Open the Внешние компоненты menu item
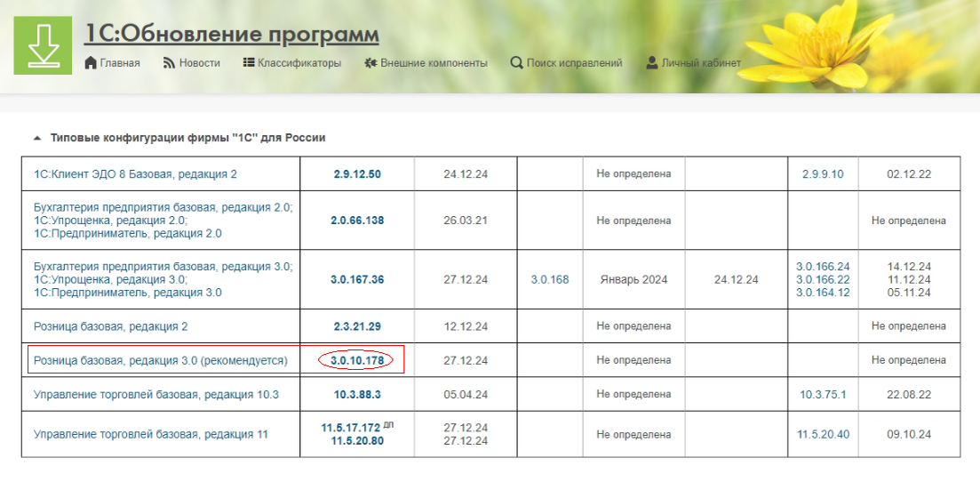Screen dimensions: 980x482 [x=434, y=63]
